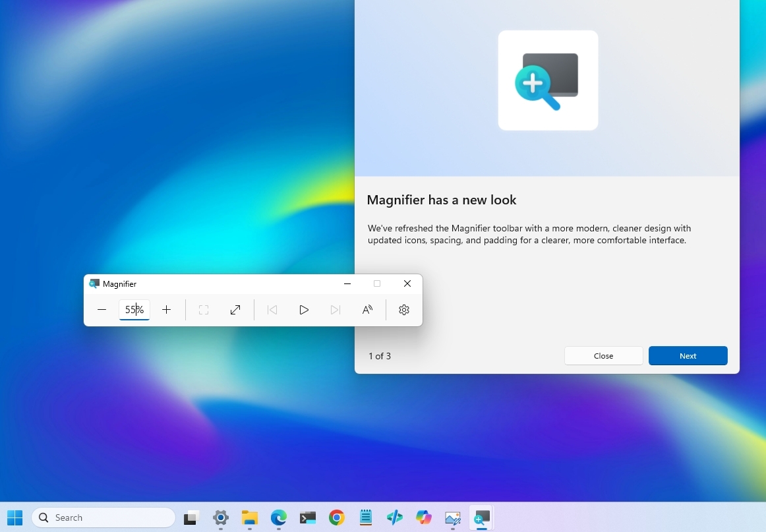Screen dimensions: 766x532
Task: Launch Google Chrome from the taskbar
Action: 337,518
